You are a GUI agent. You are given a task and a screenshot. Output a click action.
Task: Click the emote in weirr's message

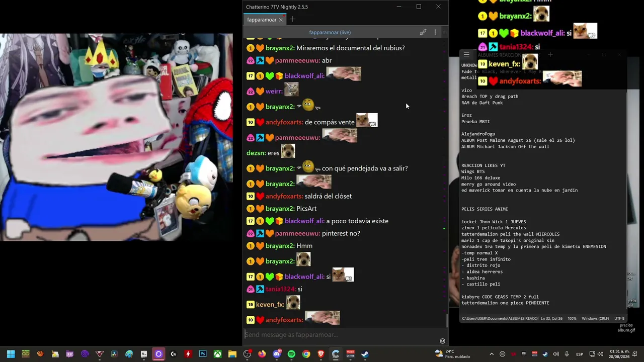click(291, 89)
